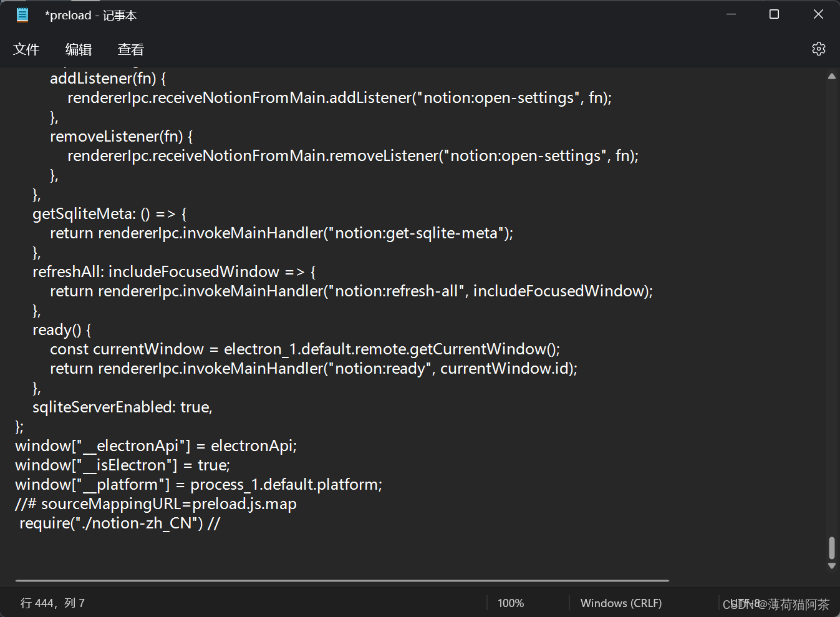The height and width of the screenshot is (617, 840).
Task: Open the 查看 menu
Action: click(131, 49)
